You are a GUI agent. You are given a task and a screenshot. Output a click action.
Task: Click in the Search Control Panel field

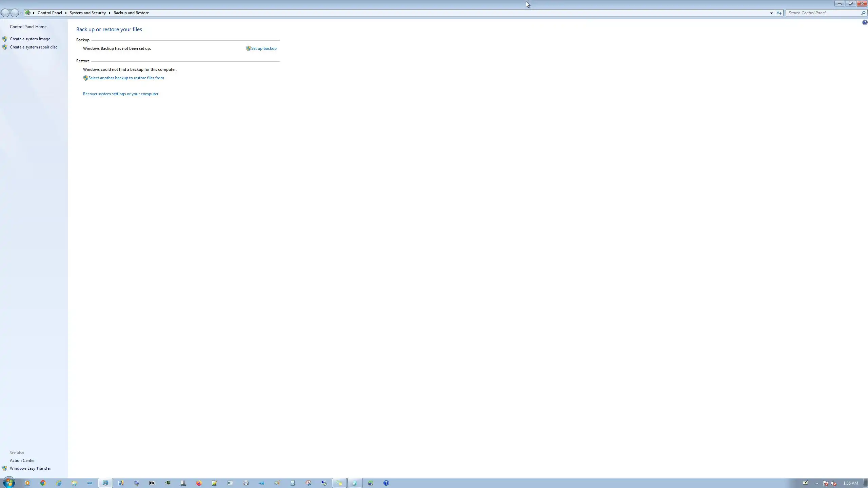pos(822,13)
